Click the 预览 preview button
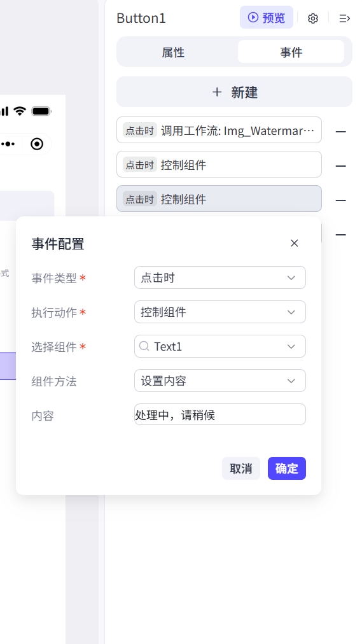The height and width of the screenshot is (644, 362). tap(267, 18)
